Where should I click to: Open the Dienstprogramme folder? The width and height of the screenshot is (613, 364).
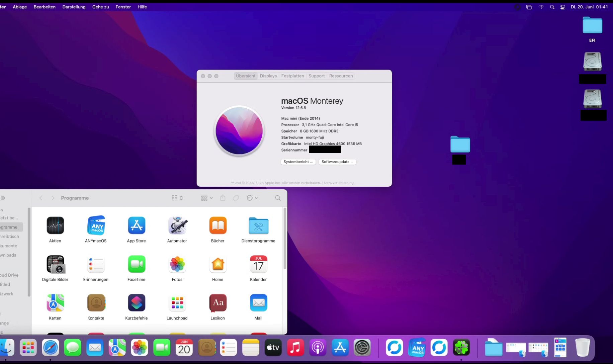(x=258, y=225)
